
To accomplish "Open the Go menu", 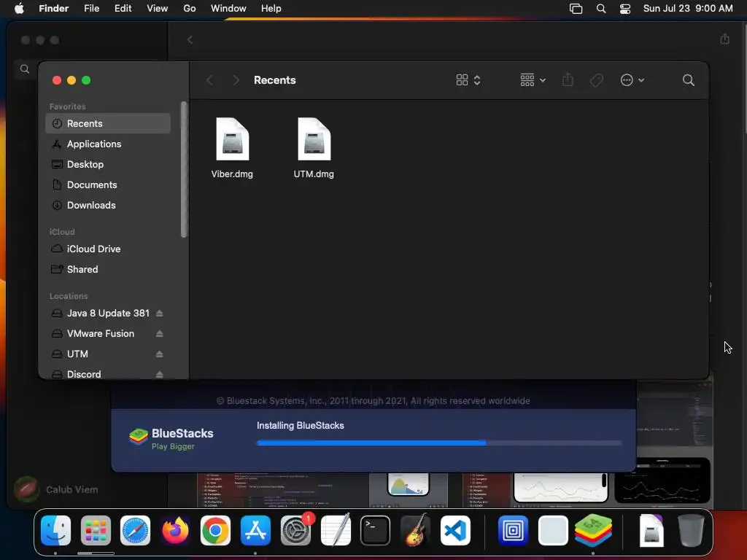I will pyautogui.click(x=190, y=9).
